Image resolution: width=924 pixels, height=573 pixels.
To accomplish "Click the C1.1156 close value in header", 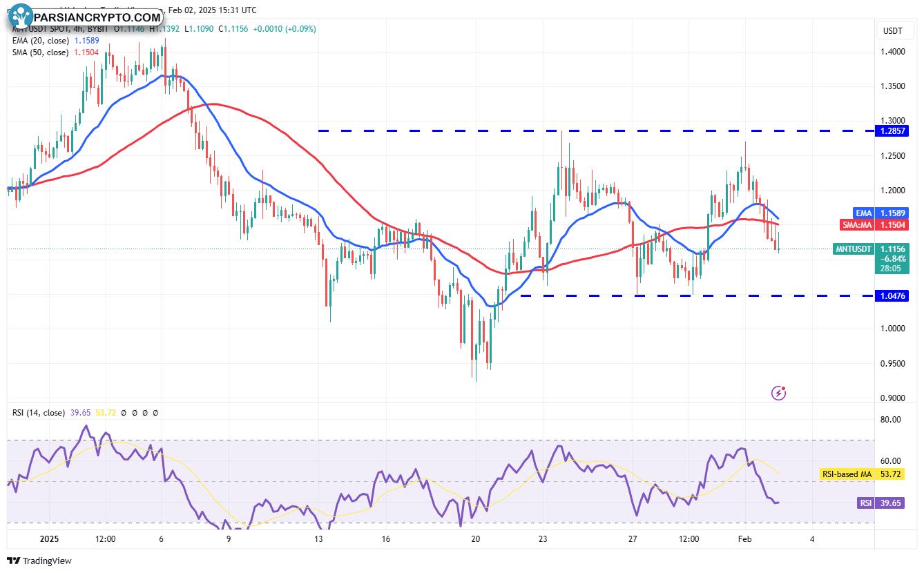I will coord(234,29).
